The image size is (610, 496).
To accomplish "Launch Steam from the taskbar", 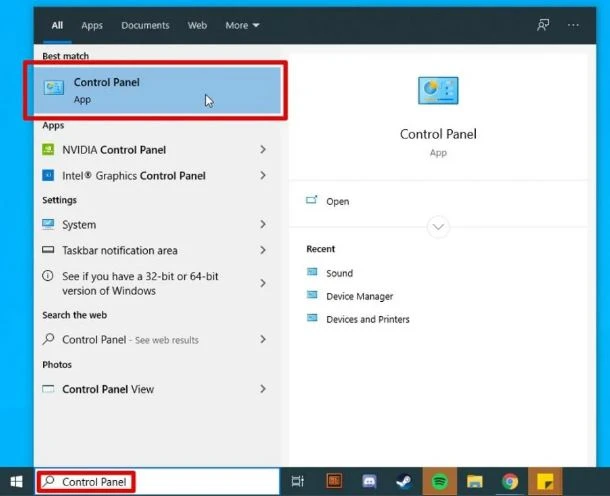I will 405,482.
